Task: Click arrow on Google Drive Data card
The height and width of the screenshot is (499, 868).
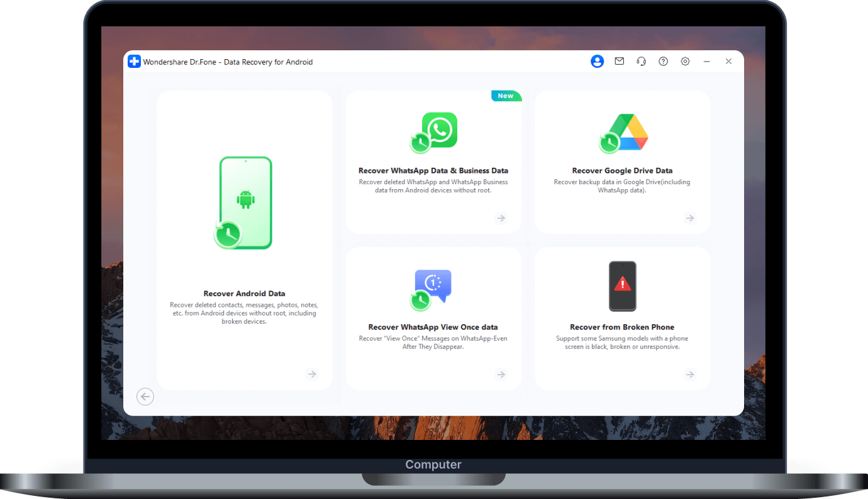Action: coord(690,218)
